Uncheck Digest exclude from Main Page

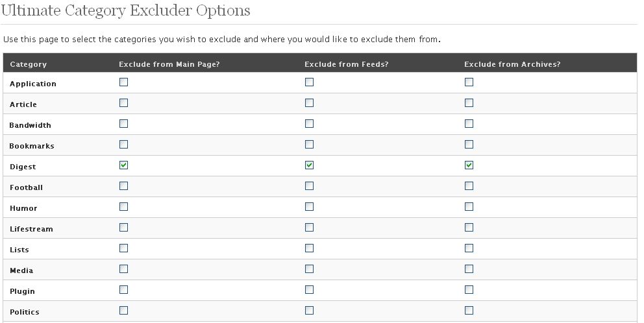point(123,165)
